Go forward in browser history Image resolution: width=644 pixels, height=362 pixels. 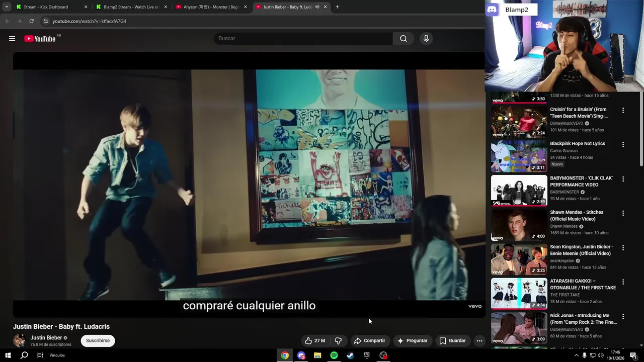tap(19, 21)
